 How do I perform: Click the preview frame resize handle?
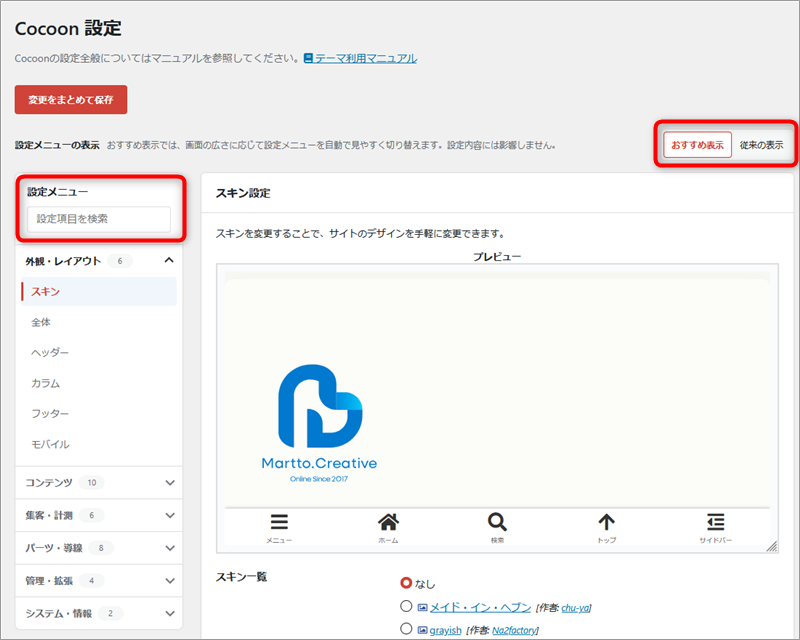tap(772, 547)
